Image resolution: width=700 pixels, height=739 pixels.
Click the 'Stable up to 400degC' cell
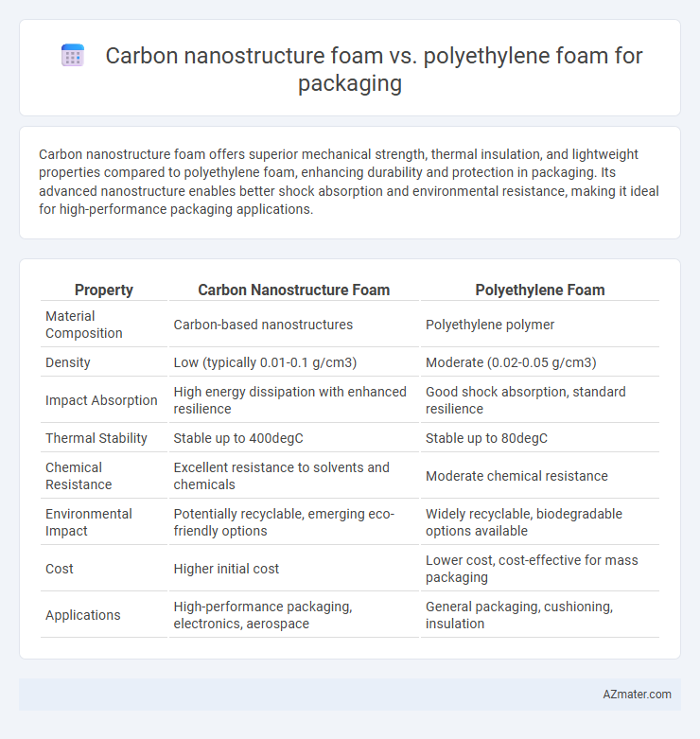[x=293, y=437]
